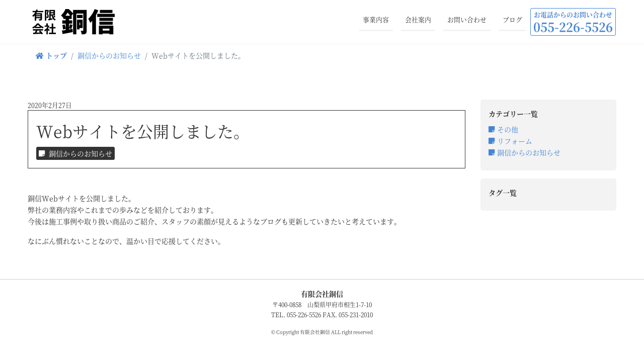Click the トップ breadcrumb link
The image size is (644, 362).
(56, 56)
